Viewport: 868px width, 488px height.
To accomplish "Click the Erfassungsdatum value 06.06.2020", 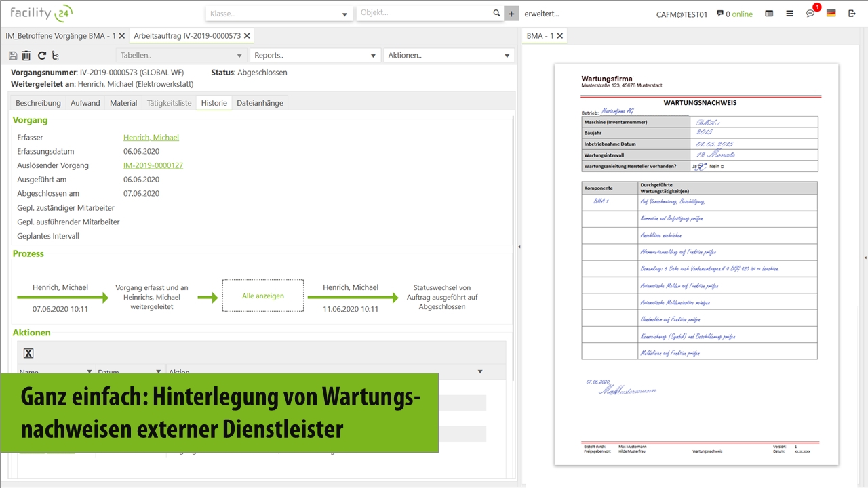I will click(x=141, y=152).
